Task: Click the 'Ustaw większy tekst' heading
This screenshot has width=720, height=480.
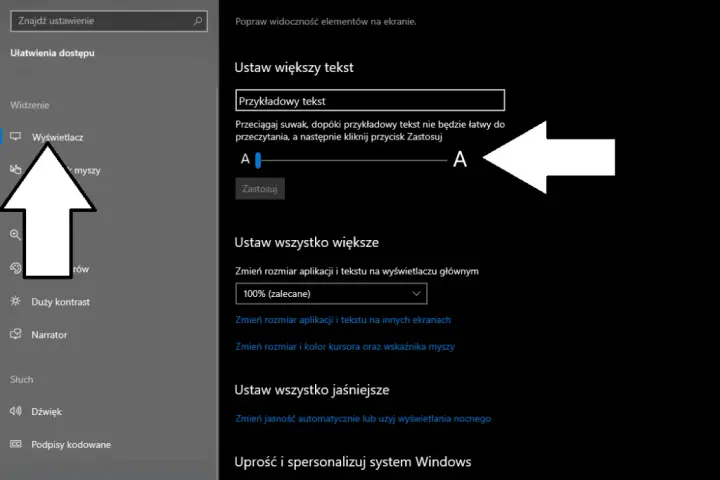Action: (x=294, y=68)
